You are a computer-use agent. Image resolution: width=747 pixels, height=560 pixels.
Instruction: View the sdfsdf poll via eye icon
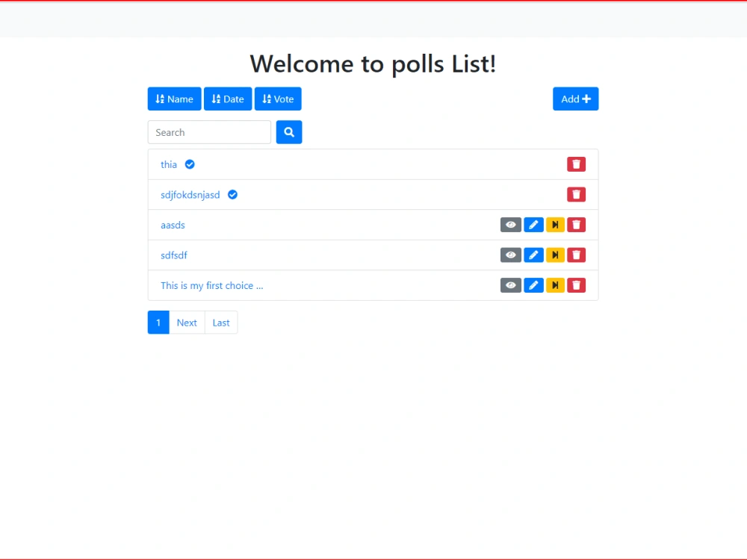tap(511, 255)
